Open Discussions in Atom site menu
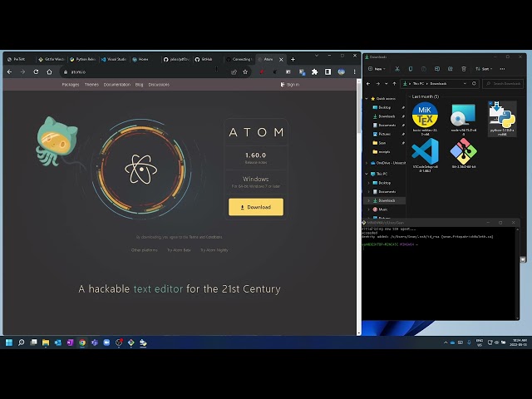532x399 pixels. tap(159, 85)
